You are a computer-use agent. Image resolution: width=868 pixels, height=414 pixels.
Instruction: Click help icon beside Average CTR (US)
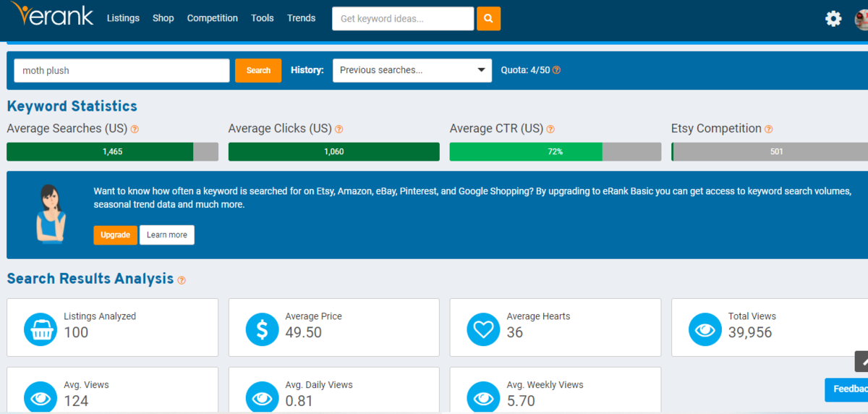550,129
